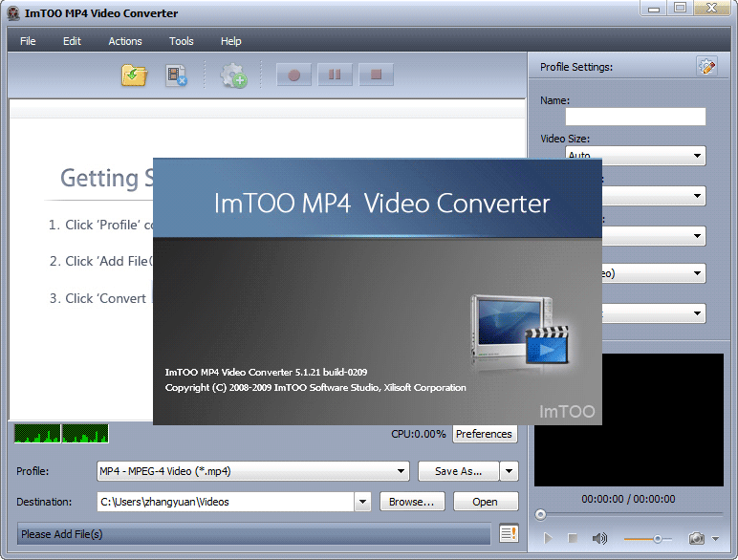Click the ImTOO app title bar icon

pos(13,13)
